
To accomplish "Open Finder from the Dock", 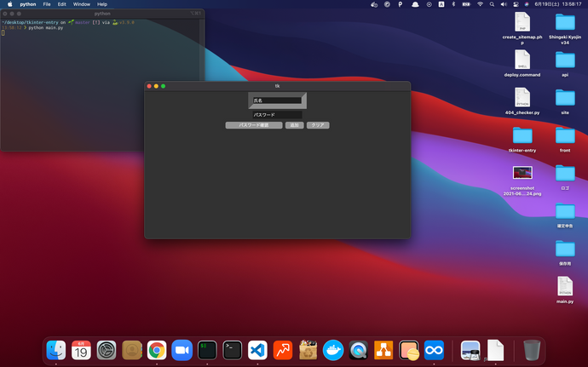I will (56, 350).
